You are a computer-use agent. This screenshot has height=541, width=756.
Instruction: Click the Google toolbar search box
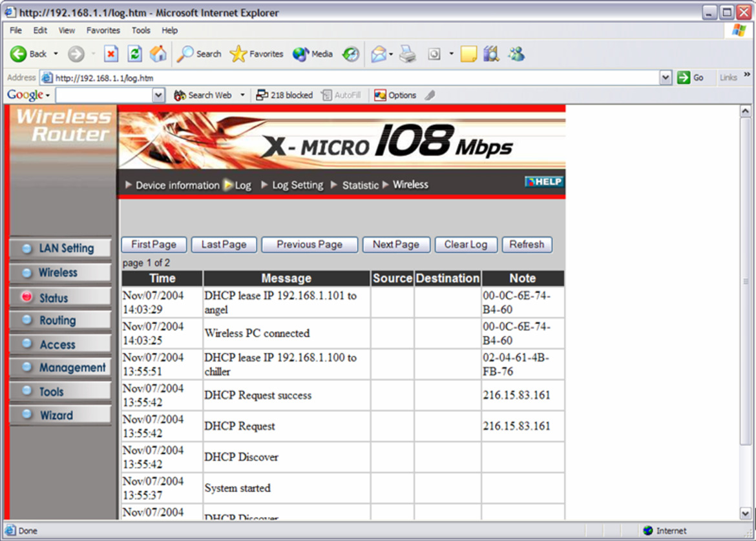105,96
